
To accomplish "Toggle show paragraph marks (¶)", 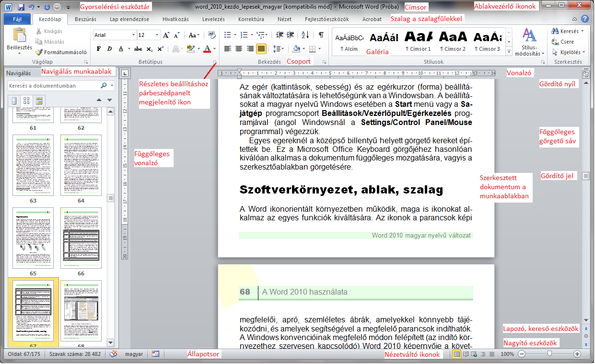I will coord(321,35).
